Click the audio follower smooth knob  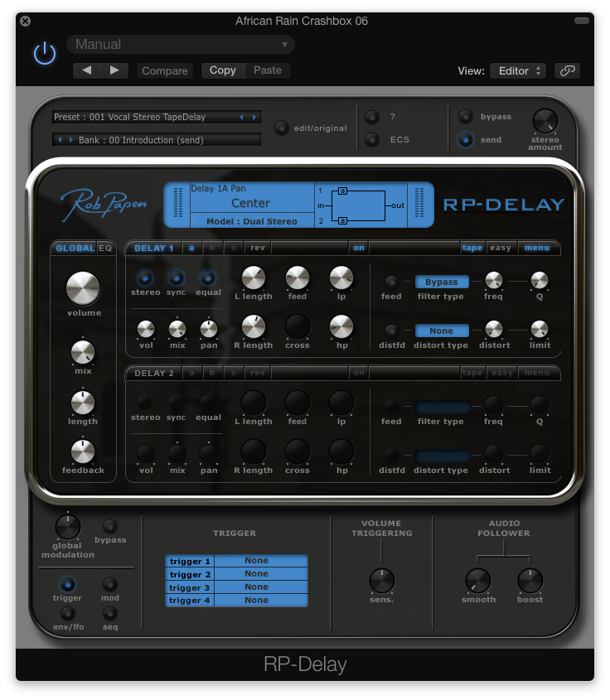click(478, 581)
